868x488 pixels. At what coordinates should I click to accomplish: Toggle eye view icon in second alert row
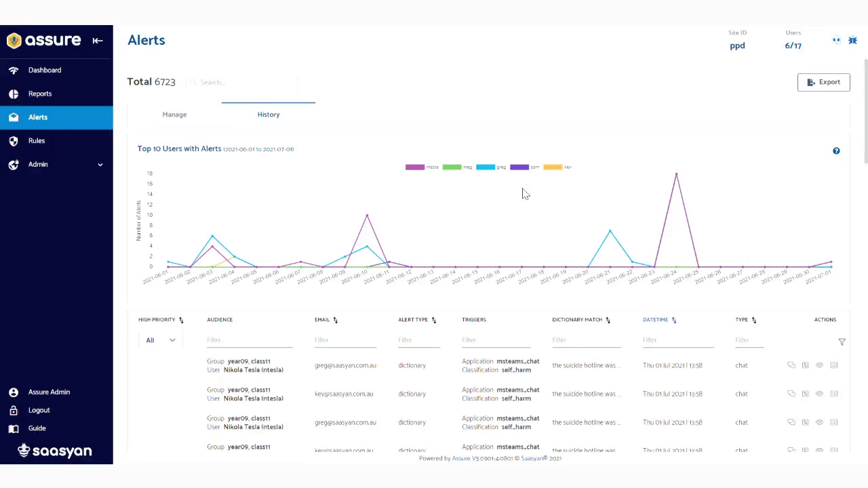click(x=819, y=394)
